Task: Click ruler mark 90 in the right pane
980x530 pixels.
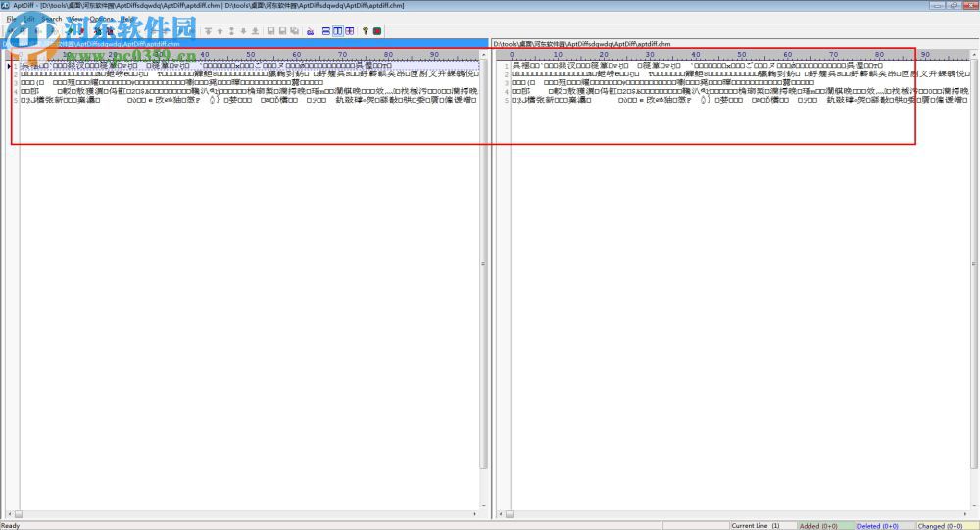Action: 925,55
